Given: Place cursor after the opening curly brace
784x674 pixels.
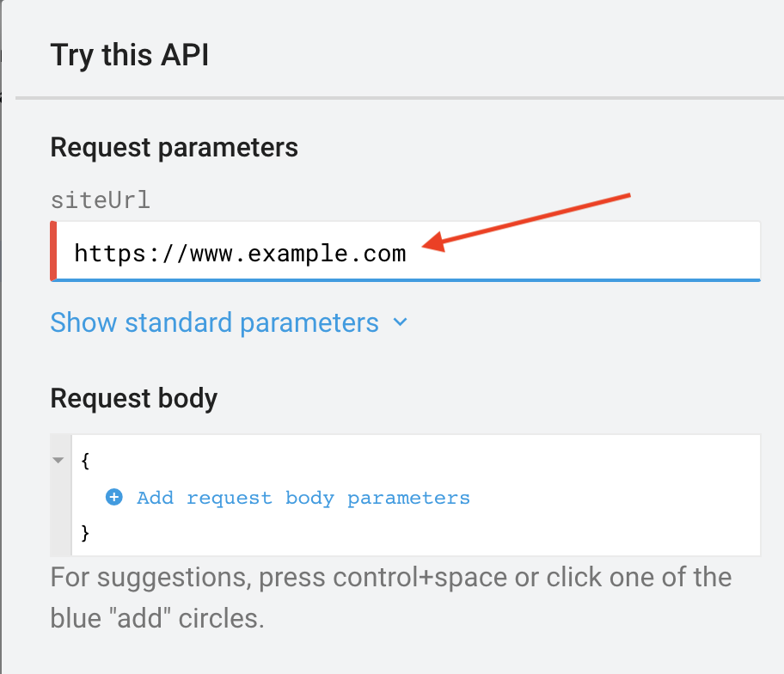Looking at the screenshot, I should coord(91,460).
